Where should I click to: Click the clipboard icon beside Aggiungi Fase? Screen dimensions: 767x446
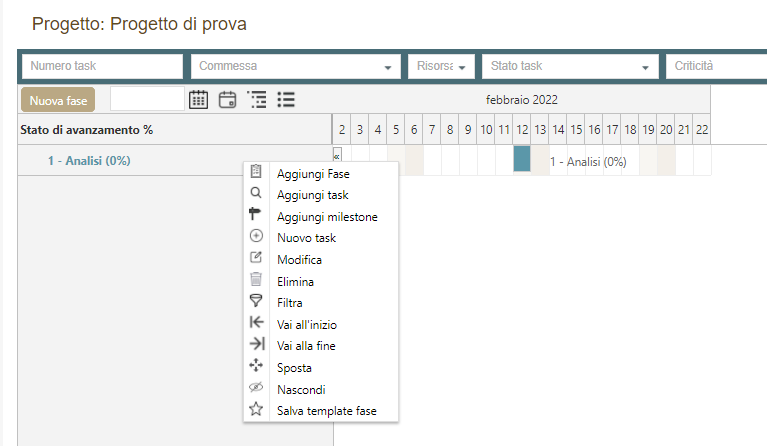pyautogui.click(x=256, y=172)
